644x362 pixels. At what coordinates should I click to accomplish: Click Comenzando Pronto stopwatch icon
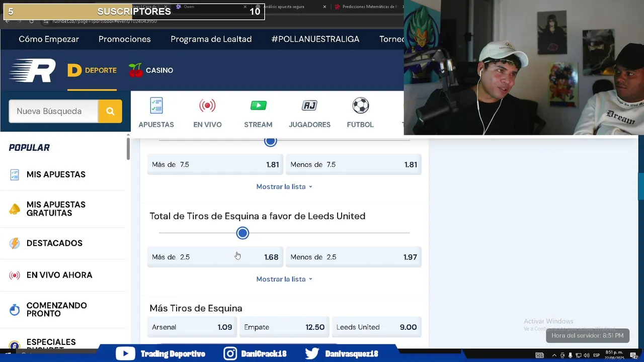tap(15, 310)
